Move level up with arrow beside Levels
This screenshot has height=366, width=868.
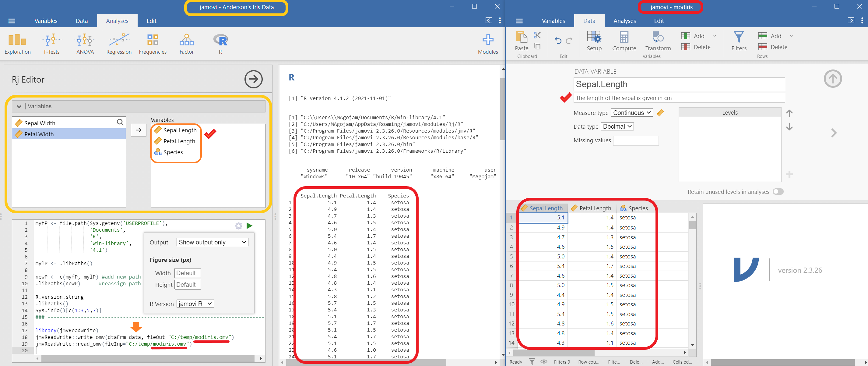(x=789, y=113)
